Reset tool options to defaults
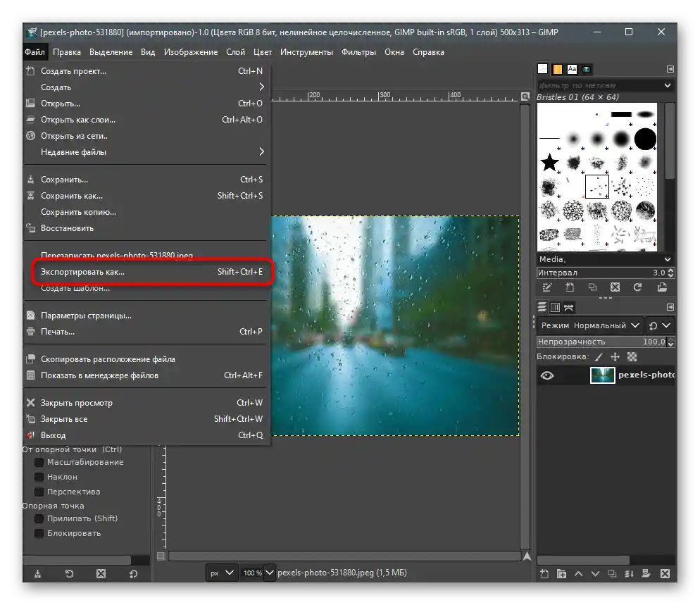The width and height of the screenshot is (700, 605). pos(134,574)
